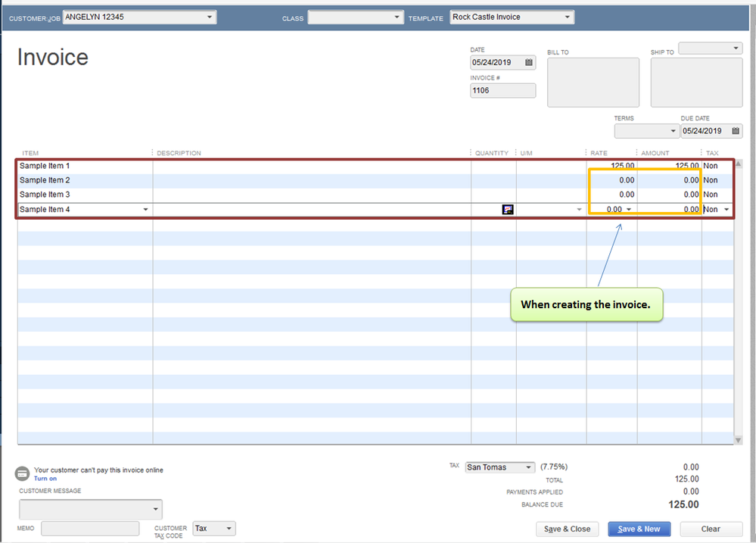This screenshot has width=756, height=543.
Task: Click the Invoice # field showing 1106
Action: (x=503, y=90)
